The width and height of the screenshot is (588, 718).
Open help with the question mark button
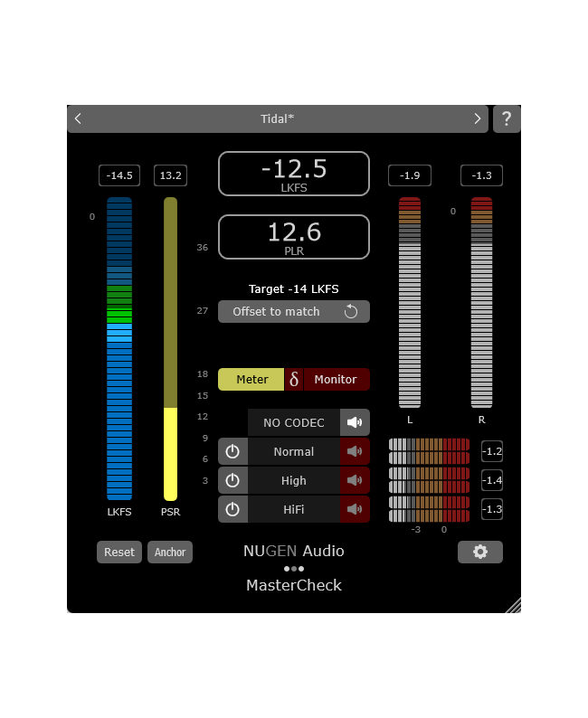pos(507,118)
